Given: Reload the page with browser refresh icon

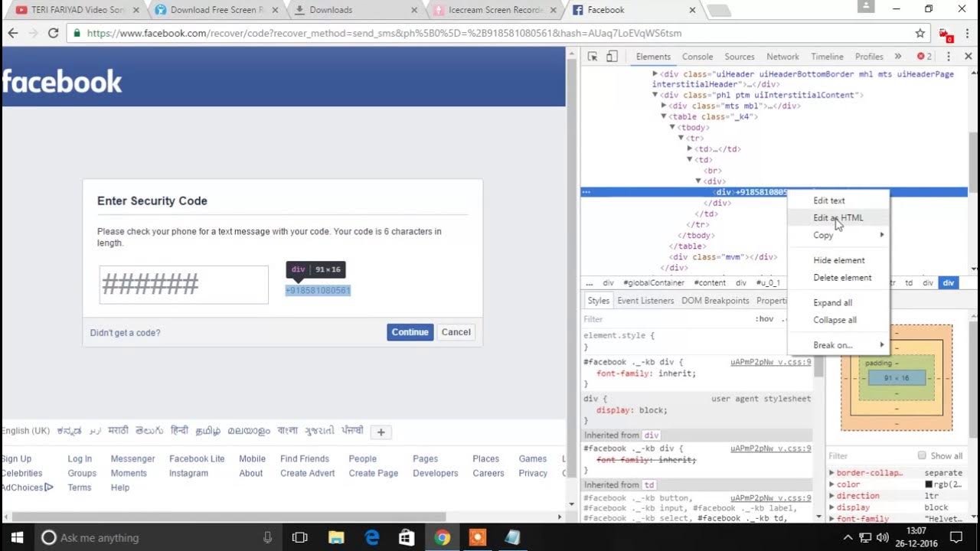Looking at the screenshot, I should point(53,33).
